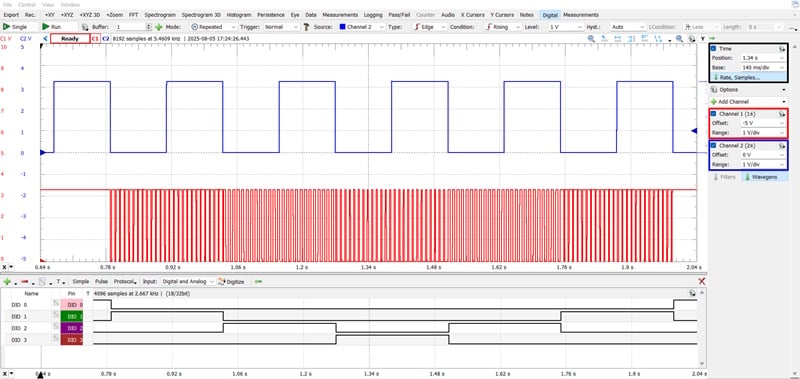
Task: Click the green arrow icon in digital toolbar
Action: point(258,282)
